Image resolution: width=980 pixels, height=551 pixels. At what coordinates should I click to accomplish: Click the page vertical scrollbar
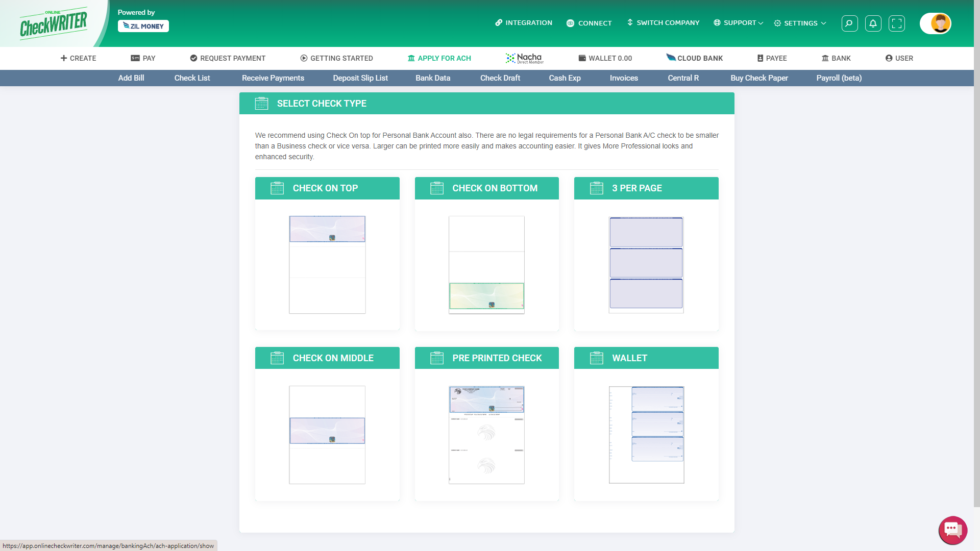coord(976,255)
